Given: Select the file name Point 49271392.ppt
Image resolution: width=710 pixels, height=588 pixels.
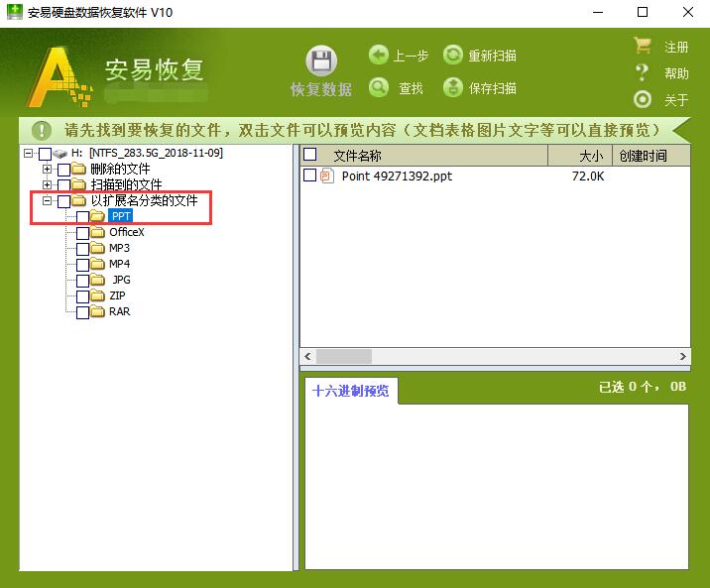Looking at the screenshot, I should pos(397,176).
